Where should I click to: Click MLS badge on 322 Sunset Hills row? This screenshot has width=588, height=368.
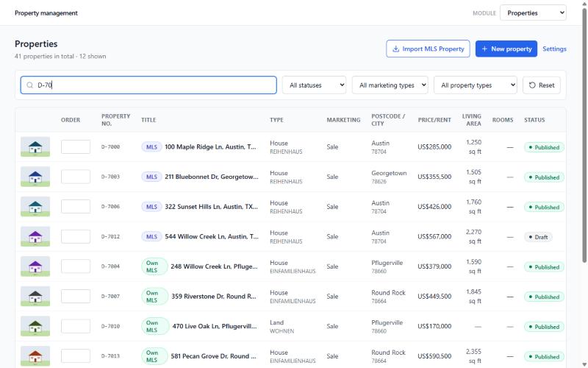[151, 207]
